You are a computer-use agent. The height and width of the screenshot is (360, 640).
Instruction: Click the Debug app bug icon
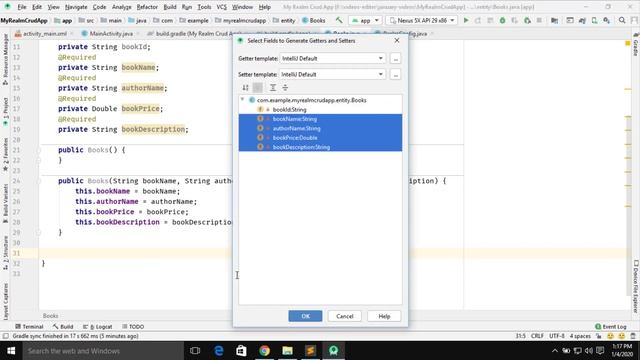[x=502, y=20]
